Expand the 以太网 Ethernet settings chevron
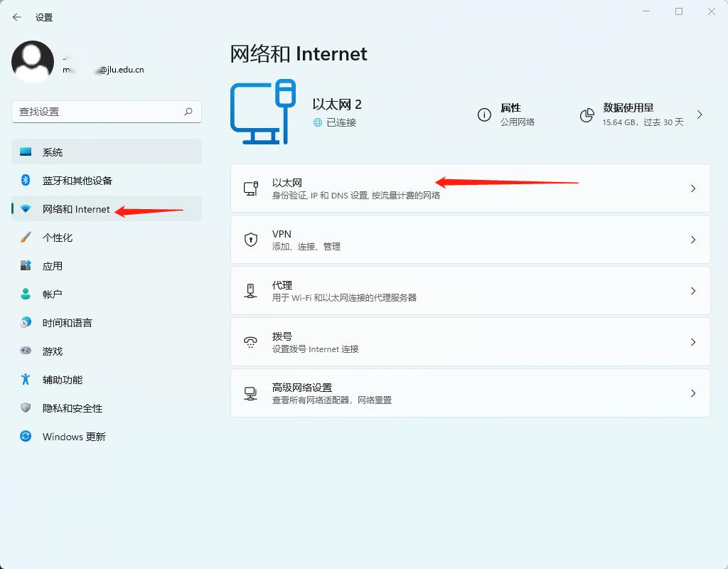 [x=693, y=188]
